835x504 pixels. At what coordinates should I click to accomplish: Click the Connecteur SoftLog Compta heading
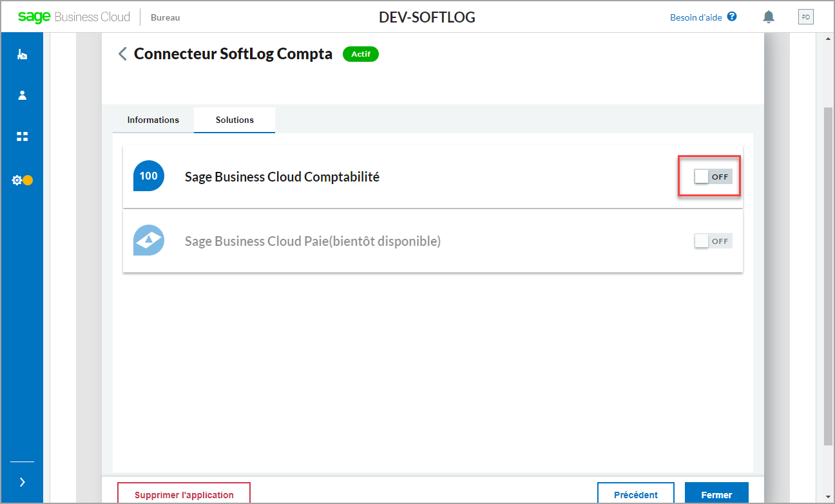tap(233, 54)
